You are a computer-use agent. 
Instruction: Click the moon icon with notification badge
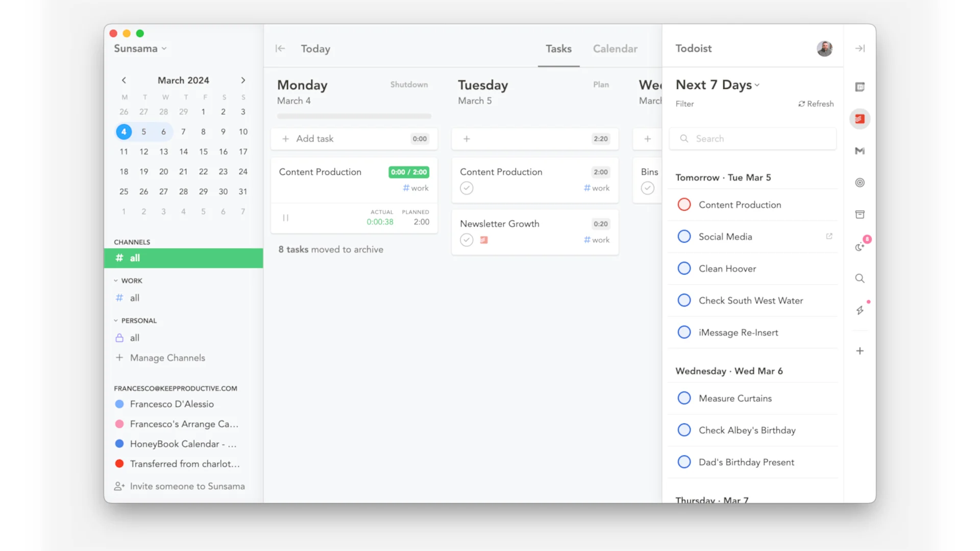point(860,246)
